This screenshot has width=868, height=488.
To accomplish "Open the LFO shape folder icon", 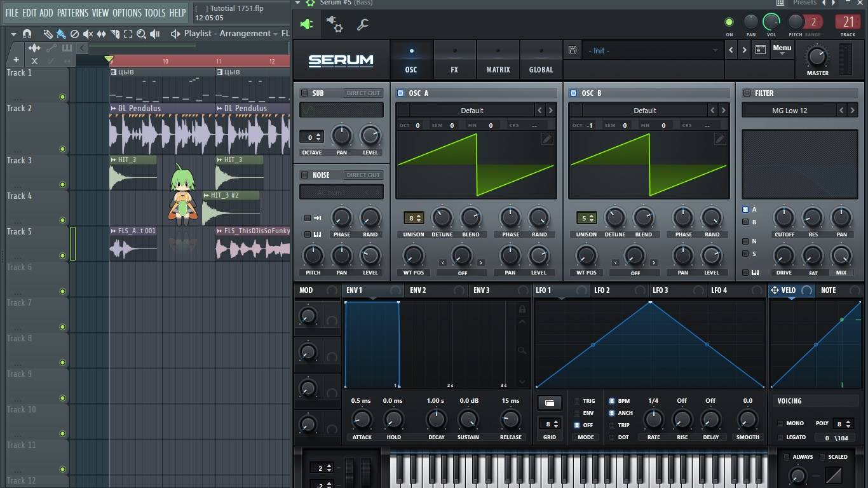I will [549, 403].
